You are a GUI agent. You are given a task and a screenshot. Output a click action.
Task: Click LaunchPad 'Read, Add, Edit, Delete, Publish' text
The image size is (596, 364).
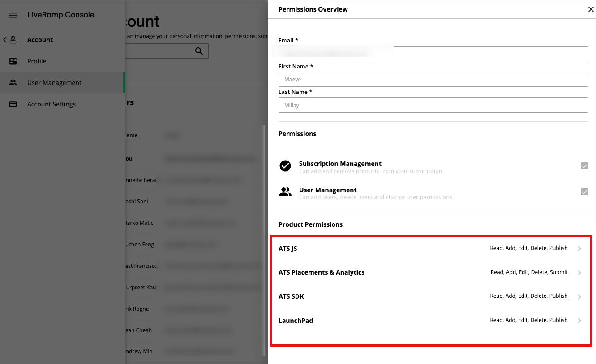(529, 320)
